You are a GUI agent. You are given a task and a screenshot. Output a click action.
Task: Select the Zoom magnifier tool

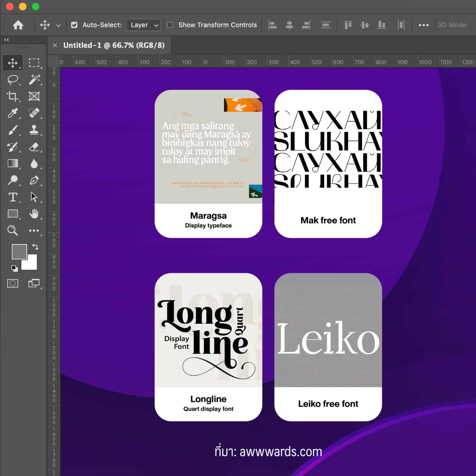tap(12, 230)
